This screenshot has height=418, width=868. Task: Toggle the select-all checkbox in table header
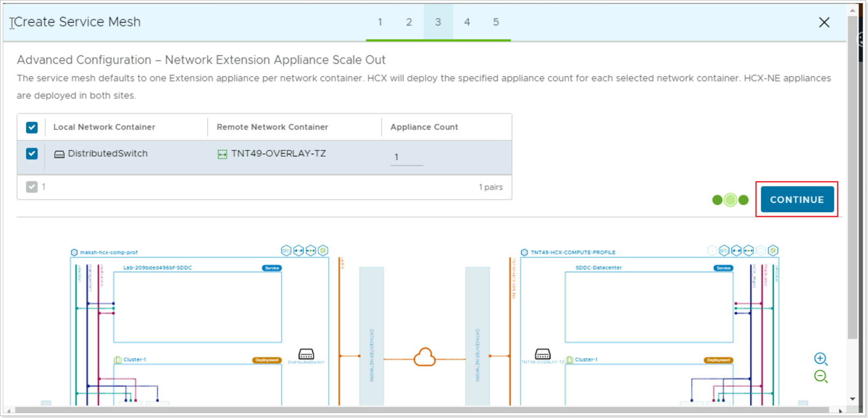(x=32, y=127)
